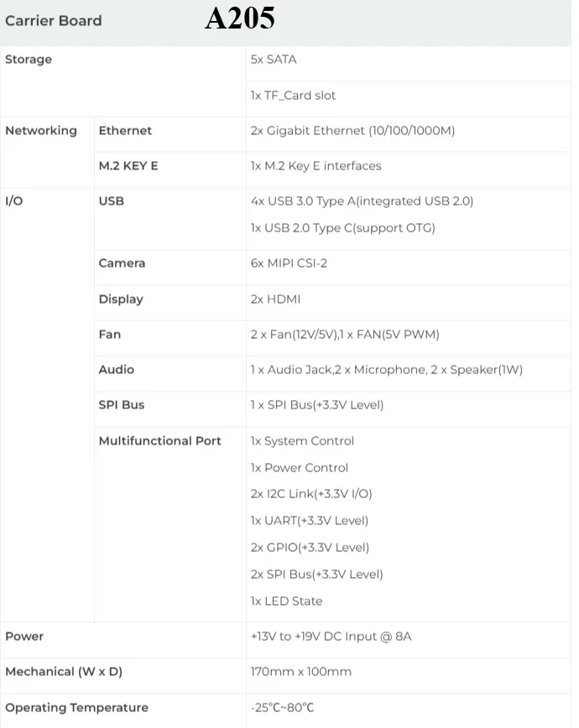
Task: Select the Fan specification text
Action: [344, 335]
